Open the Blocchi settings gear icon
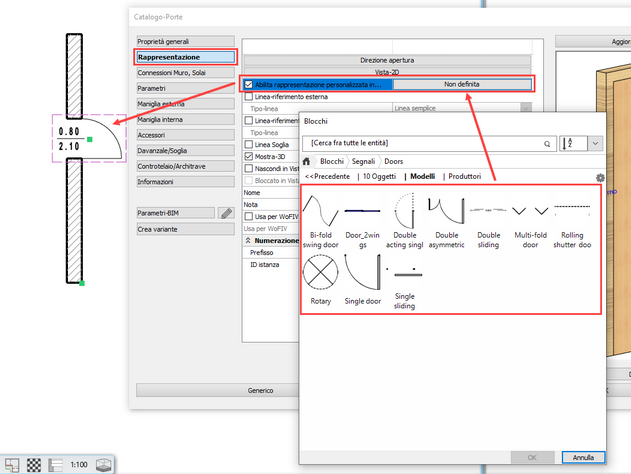This screenshot has width=631, height=474. [x=600, y=177]
